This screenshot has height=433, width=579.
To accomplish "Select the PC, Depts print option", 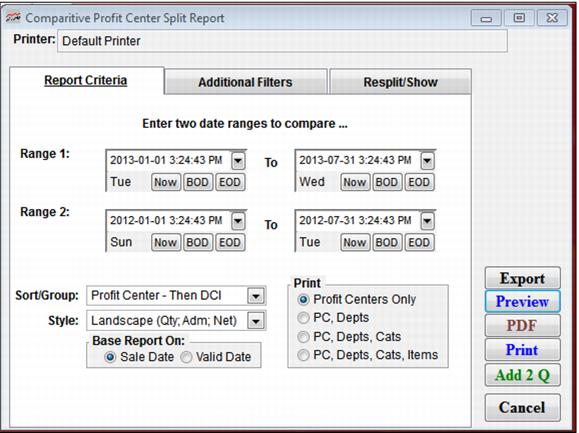I will (x=303, y=317).
